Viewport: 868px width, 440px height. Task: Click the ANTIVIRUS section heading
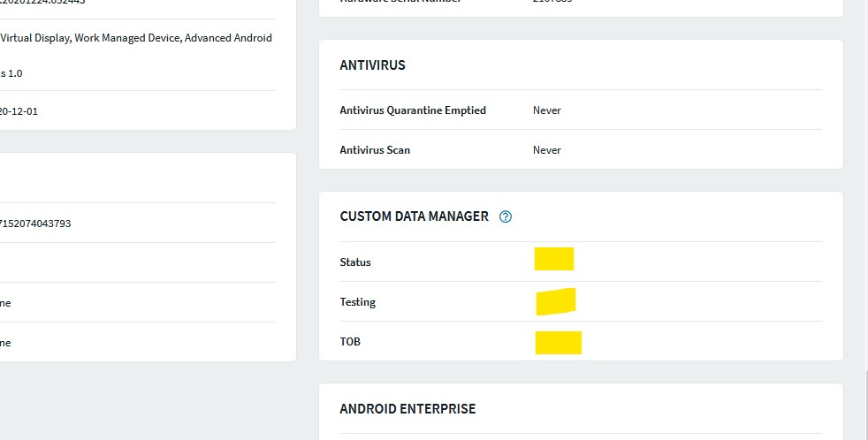tap(372, 65)
